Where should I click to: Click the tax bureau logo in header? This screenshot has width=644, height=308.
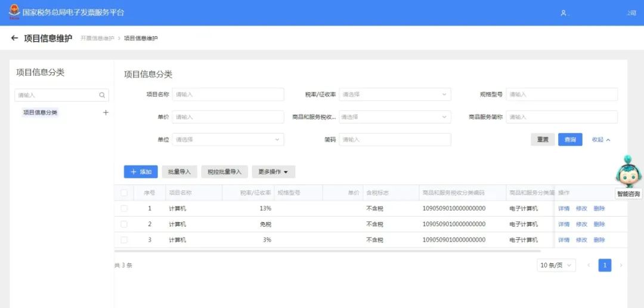point(14,12)
